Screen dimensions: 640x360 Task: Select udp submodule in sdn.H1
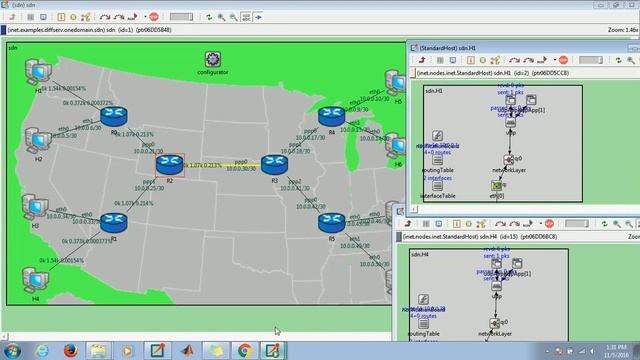(511, 122)
